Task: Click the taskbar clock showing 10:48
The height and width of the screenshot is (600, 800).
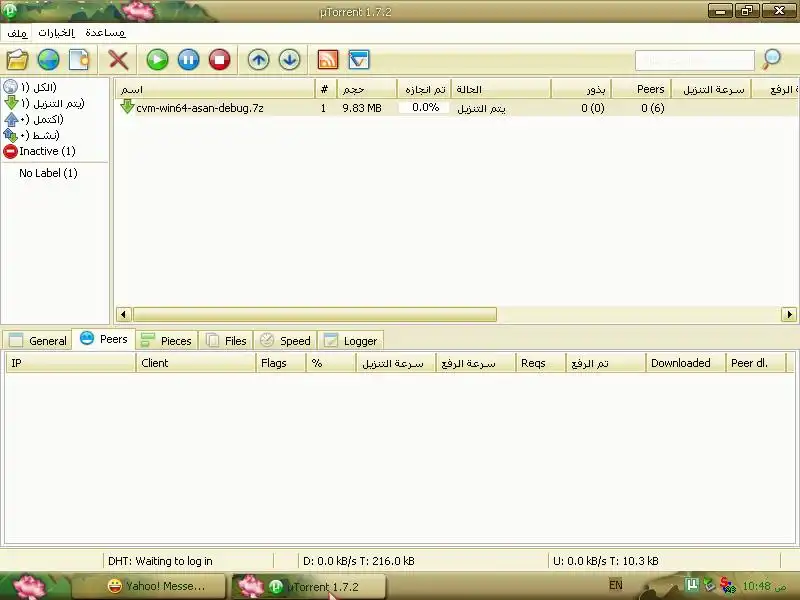Action: pyautogui.click(x=764, y=586)
